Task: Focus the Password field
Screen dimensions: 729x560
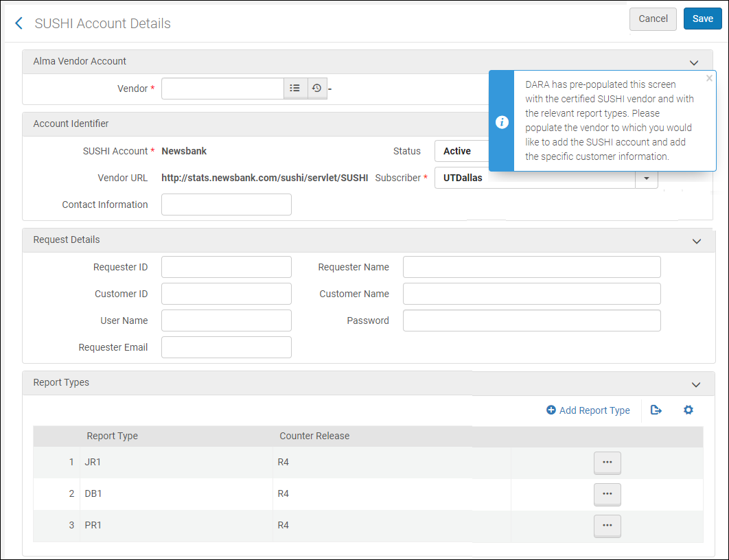Action: pyautogui.click(x=531, y=320)
